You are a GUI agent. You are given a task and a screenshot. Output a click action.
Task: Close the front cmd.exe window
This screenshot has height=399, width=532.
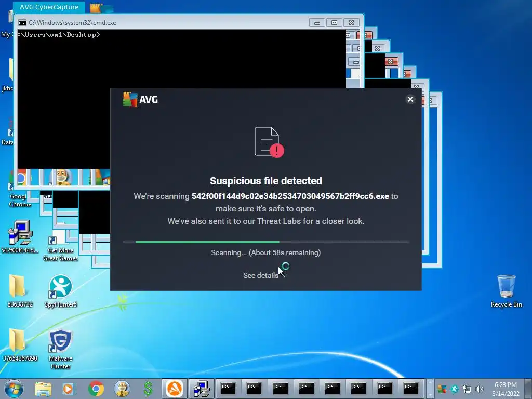[352, 23]
